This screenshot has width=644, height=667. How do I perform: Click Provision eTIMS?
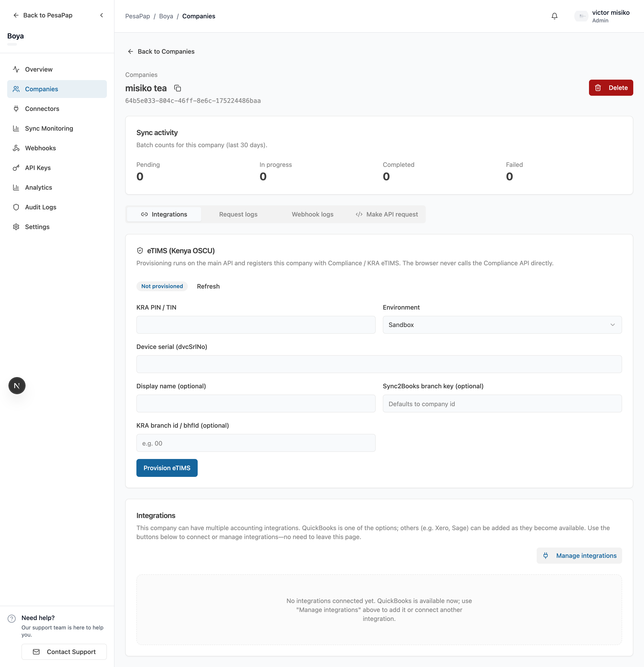(x=167, y=468)
